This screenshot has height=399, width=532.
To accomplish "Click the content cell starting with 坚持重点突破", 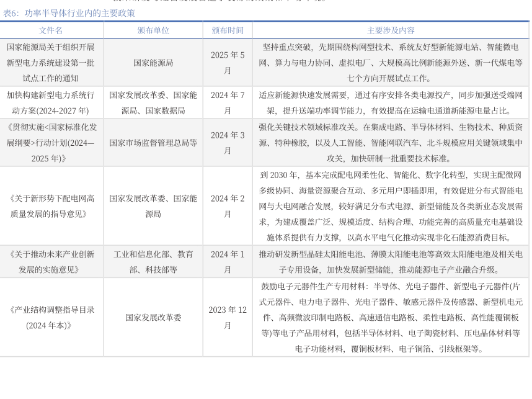I will point(391,63).
